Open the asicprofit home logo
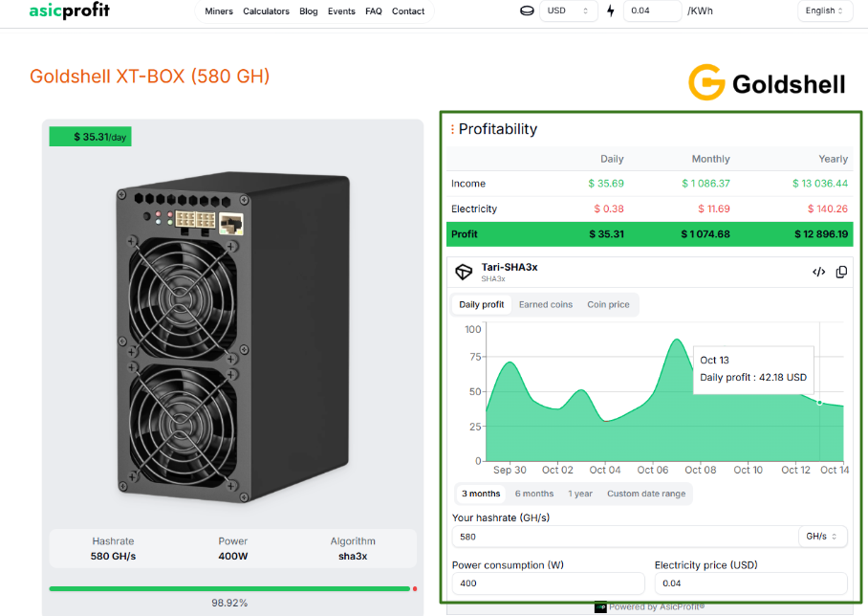The image size is (868, 616). pos(69,10)
